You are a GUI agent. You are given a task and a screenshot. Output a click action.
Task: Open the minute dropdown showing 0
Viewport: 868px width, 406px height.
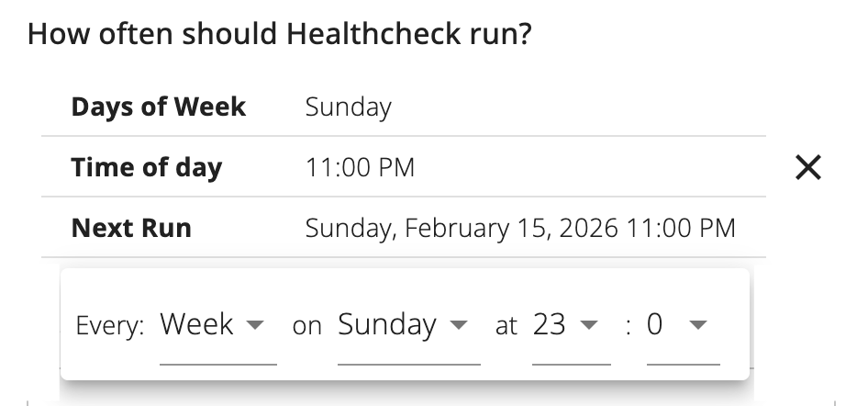click(655, 325)
